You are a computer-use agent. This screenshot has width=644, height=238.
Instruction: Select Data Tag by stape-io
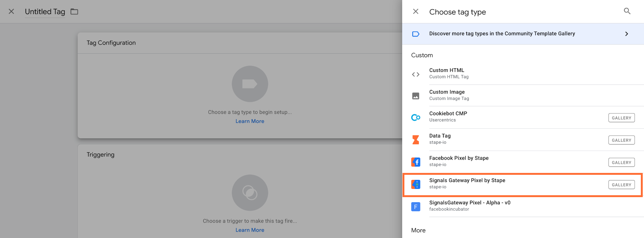523,140
